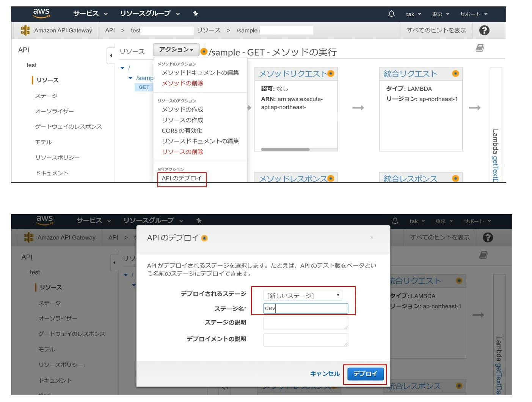Select API のデプロイ from the menu

[x=182, y=178]
